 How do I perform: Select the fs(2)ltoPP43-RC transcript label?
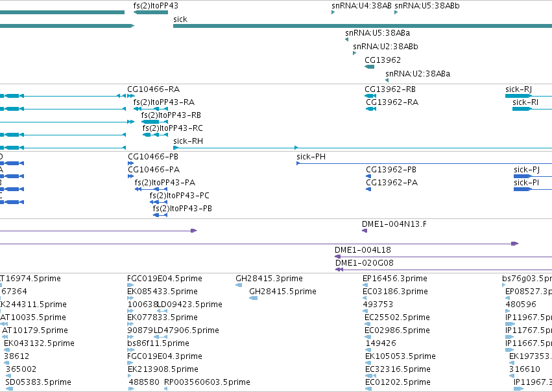click(173, 128)
